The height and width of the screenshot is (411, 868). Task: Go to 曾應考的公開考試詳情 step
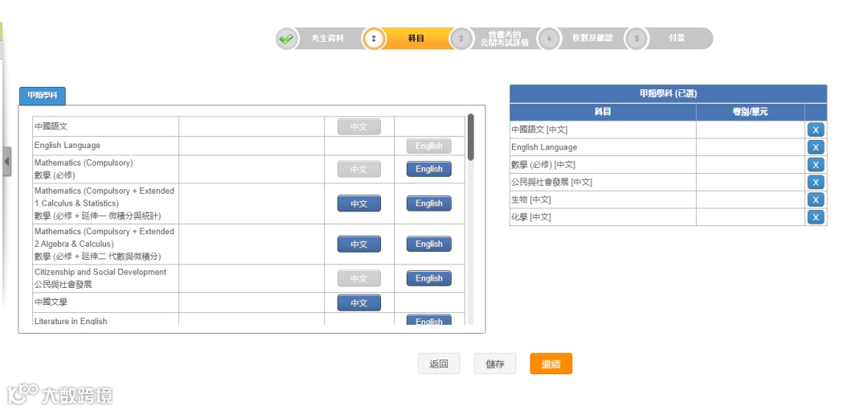[504, 39]
